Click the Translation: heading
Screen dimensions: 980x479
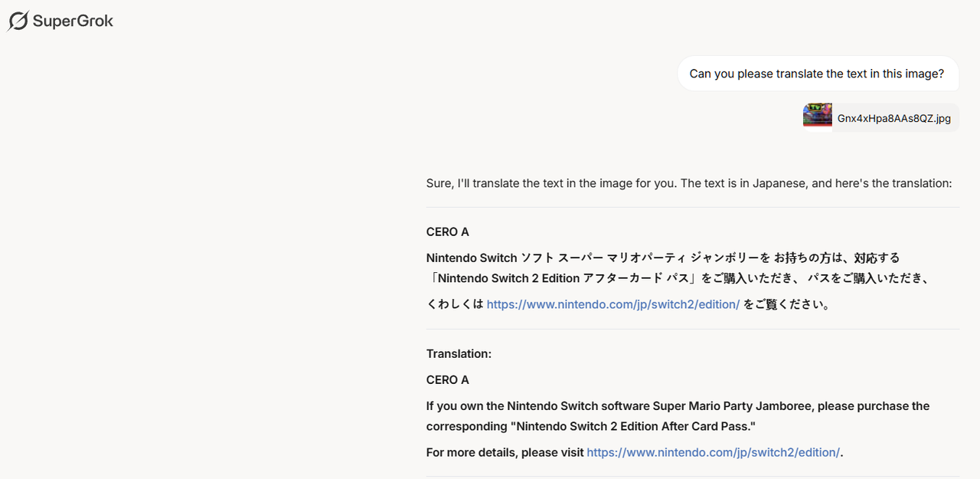click(x=459, y=354)
